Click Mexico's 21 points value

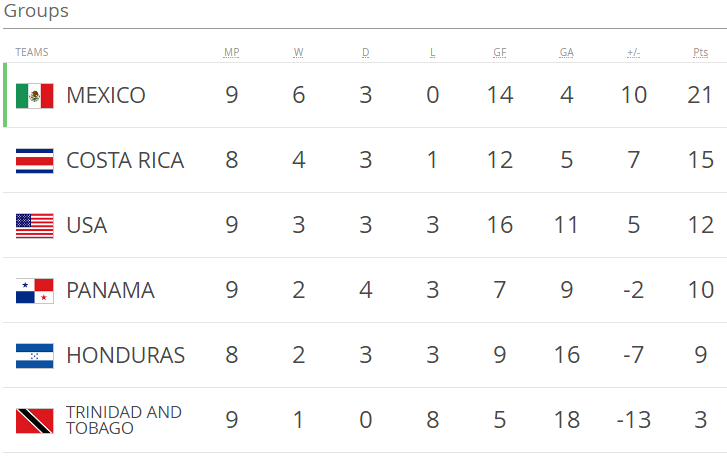700,96
